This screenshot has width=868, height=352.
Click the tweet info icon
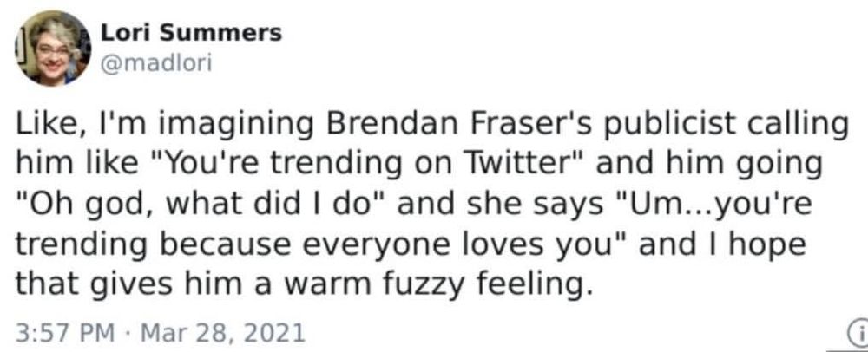coord(856,332)
